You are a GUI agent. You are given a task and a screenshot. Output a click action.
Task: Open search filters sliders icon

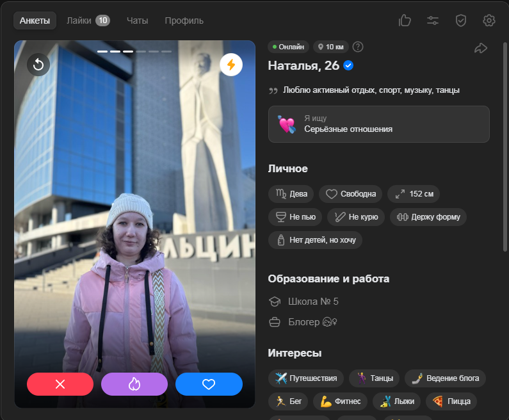[433, 20]
